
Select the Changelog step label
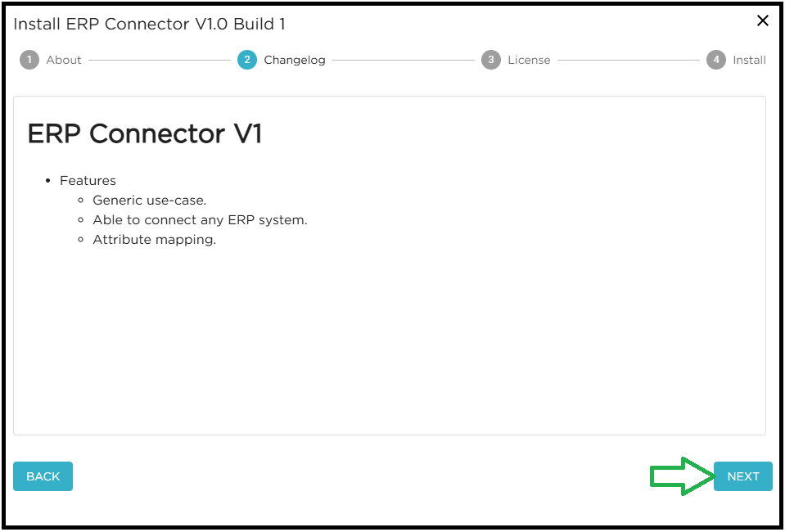click(x=294, y=60)
